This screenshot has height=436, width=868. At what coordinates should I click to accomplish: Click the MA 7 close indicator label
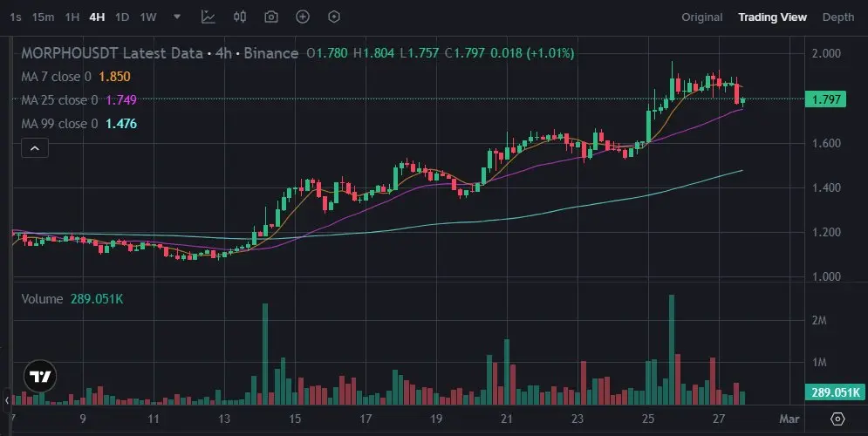coord(57,77)
